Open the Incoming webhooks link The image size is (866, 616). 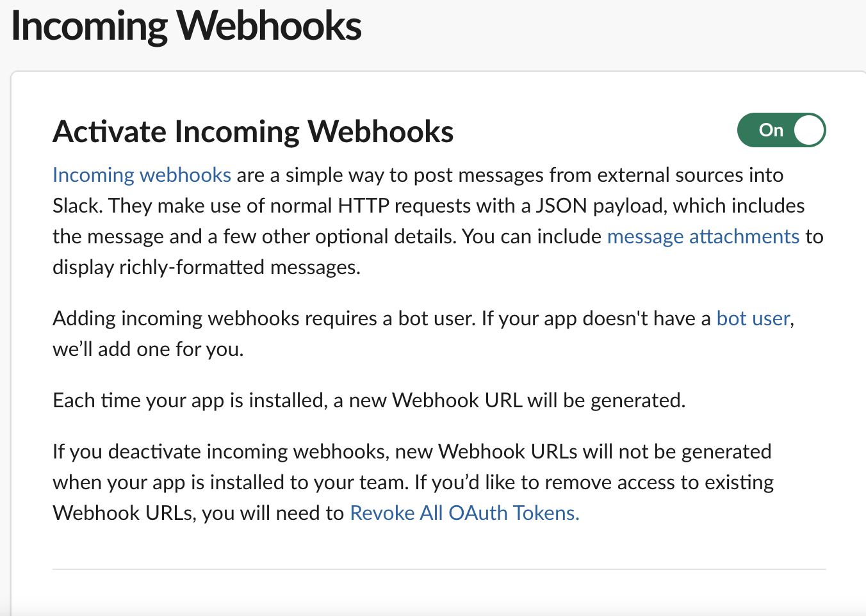(142, 175)
